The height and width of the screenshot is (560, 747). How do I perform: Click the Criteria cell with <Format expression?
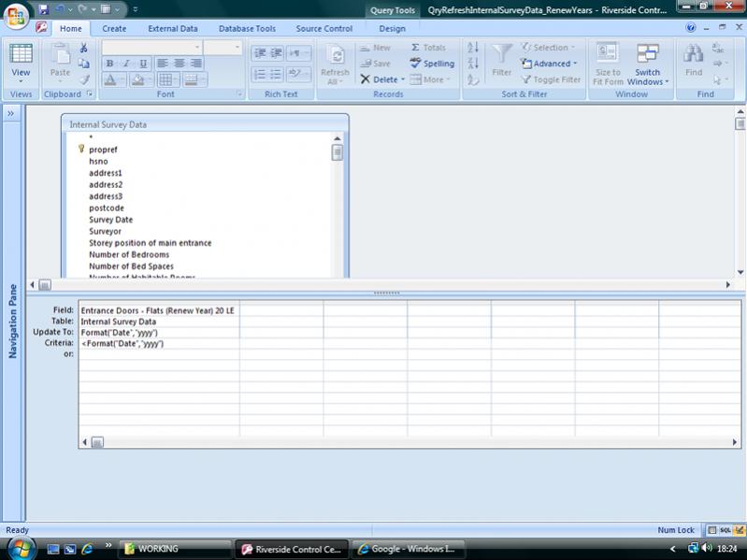pos(158,343)
